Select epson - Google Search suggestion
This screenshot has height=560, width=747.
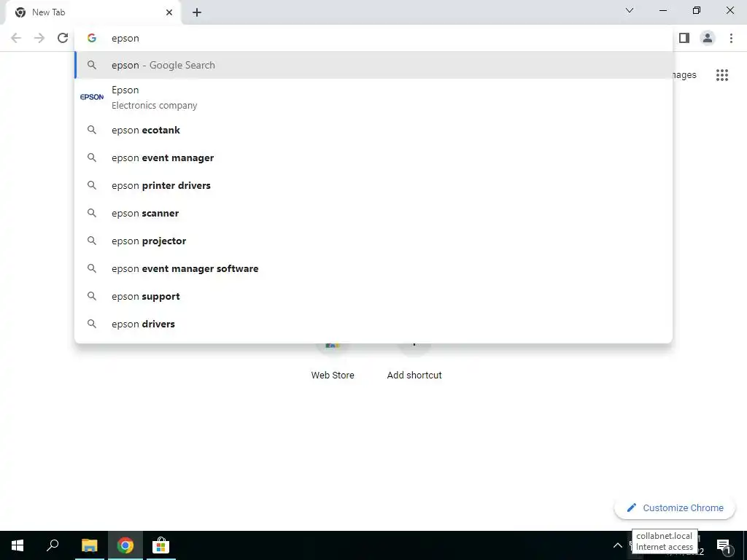(x=373, y=65)
